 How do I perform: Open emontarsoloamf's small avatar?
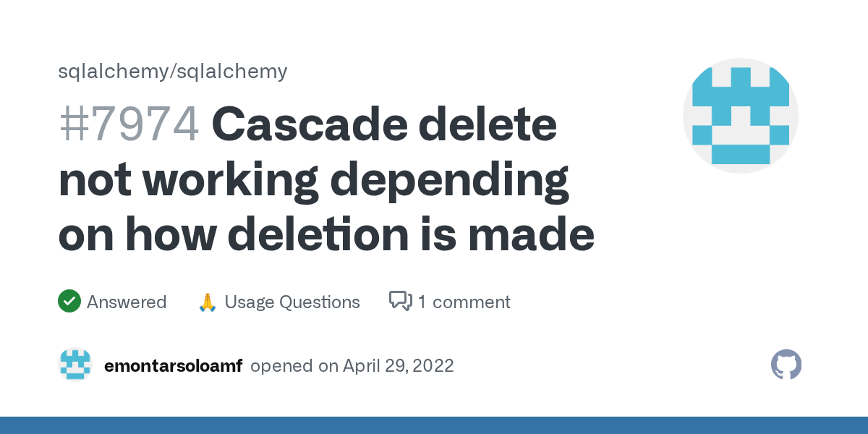75,365
